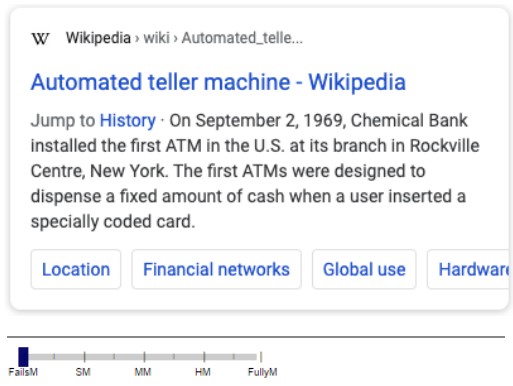Click the result snippet text about Chemical Bank

(255, 171)
